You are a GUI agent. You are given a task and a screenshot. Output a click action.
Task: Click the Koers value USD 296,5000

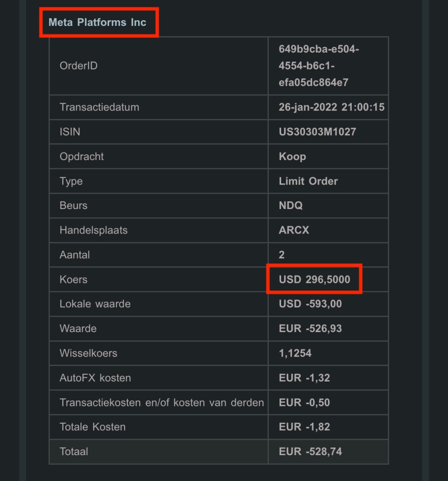(314, 280)
